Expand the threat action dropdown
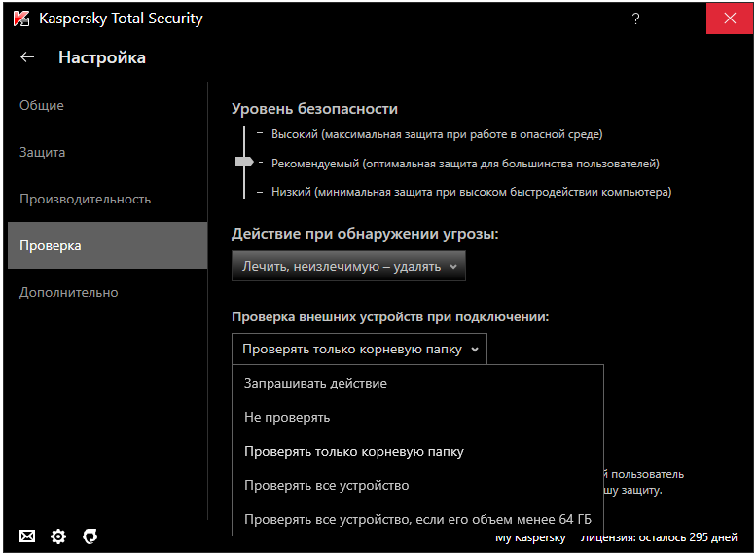This screenshot has width=756, height=555. click(x=348, y=266)
